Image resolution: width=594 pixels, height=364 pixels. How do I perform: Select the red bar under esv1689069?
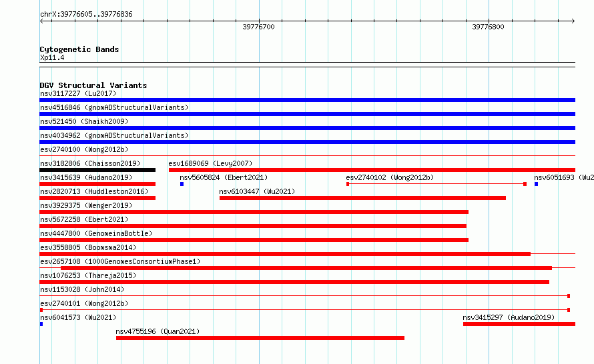coord(372,170)
